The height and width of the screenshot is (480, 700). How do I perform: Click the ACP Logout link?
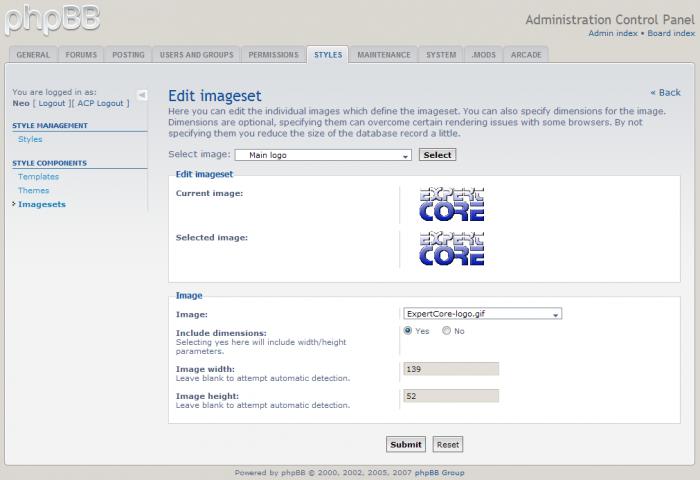pos(100,103)
